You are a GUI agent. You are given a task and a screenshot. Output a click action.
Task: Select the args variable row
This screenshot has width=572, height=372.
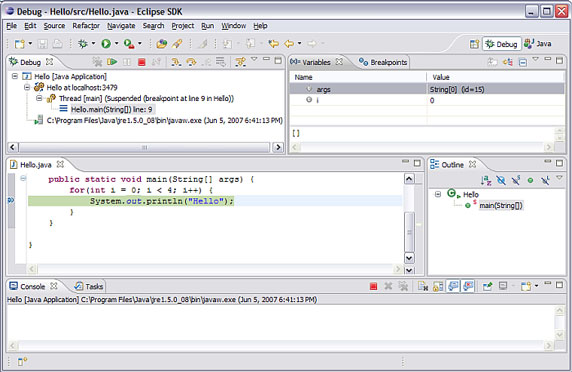point(427,89)
